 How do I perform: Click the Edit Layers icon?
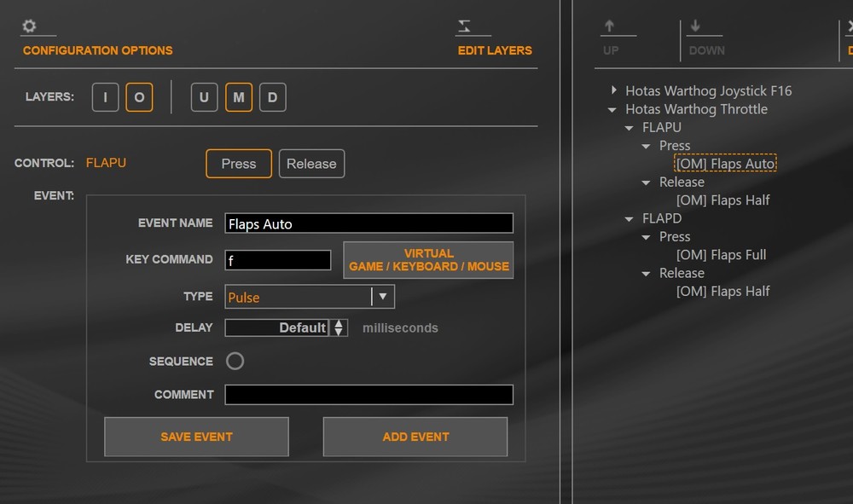(x=464, y=26)
